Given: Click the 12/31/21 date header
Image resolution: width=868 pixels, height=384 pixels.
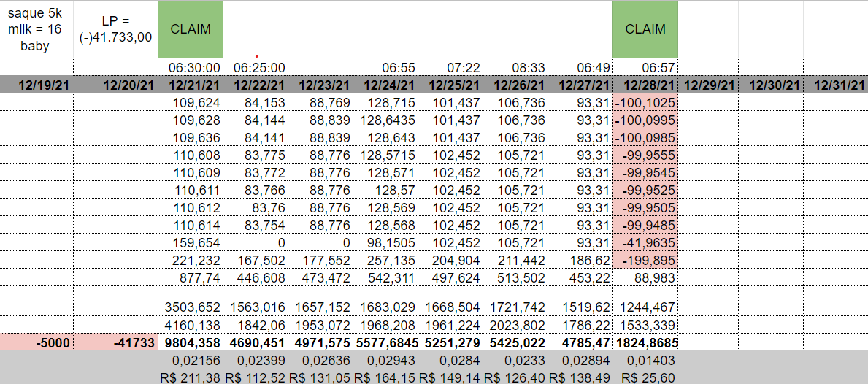Looking at the screenshot, I should (x=836, y=85).
